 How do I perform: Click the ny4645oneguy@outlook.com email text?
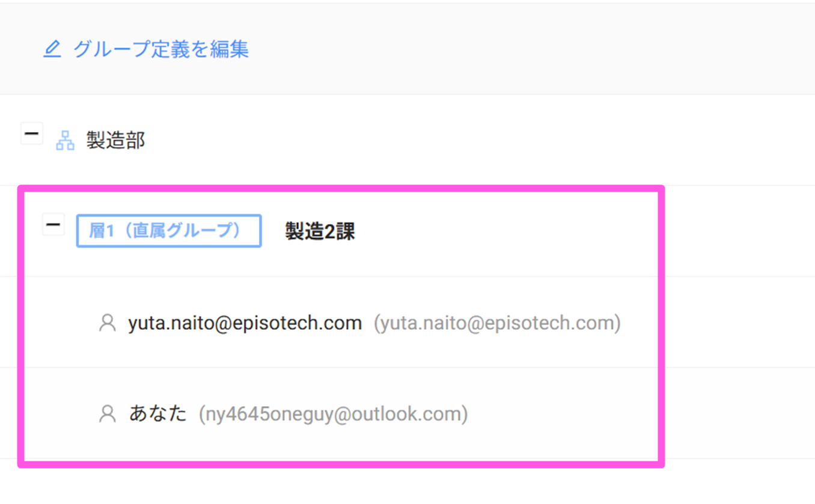(x=333, y=414)
